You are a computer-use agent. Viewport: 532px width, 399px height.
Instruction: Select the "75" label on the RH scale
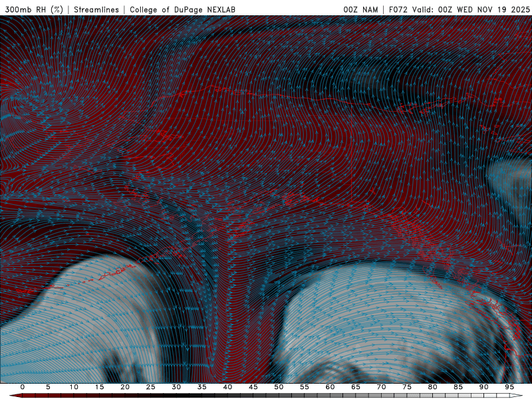[407, 387]
